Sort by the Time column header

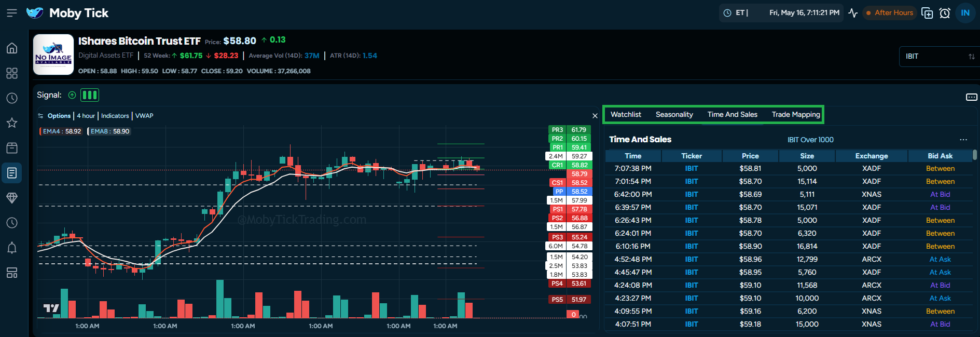pyautogui.click(x=633, y=156)
